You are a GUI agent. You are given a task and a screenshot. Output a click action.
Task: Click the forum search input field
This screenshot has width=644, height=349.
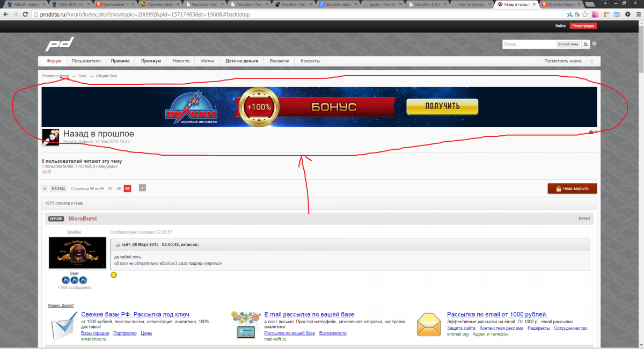point(529,45)
